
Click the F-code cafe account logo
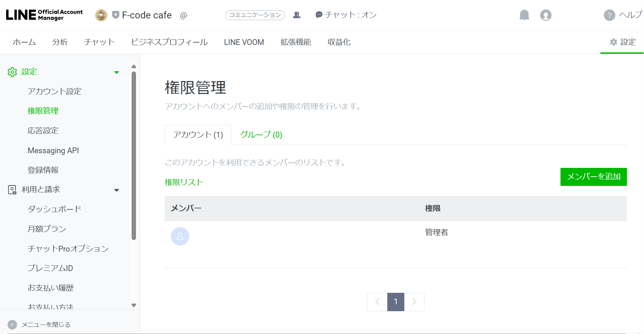coord(101,15)
